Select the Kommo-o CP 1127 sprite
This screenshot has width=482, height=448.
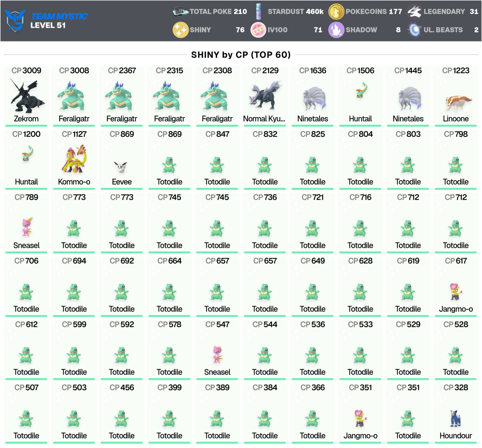(x=74, y=159)
